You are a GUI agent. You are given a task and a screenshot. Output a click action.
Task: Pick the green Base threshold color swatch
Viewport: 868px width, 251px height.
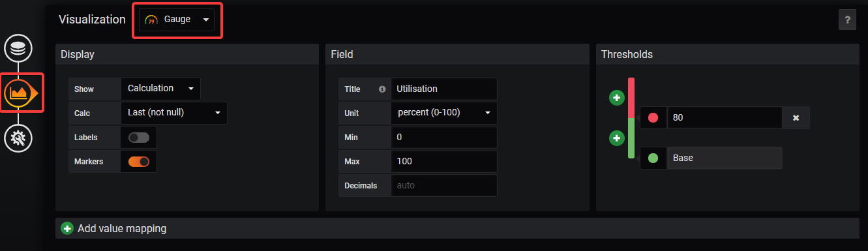coord(653,158)
